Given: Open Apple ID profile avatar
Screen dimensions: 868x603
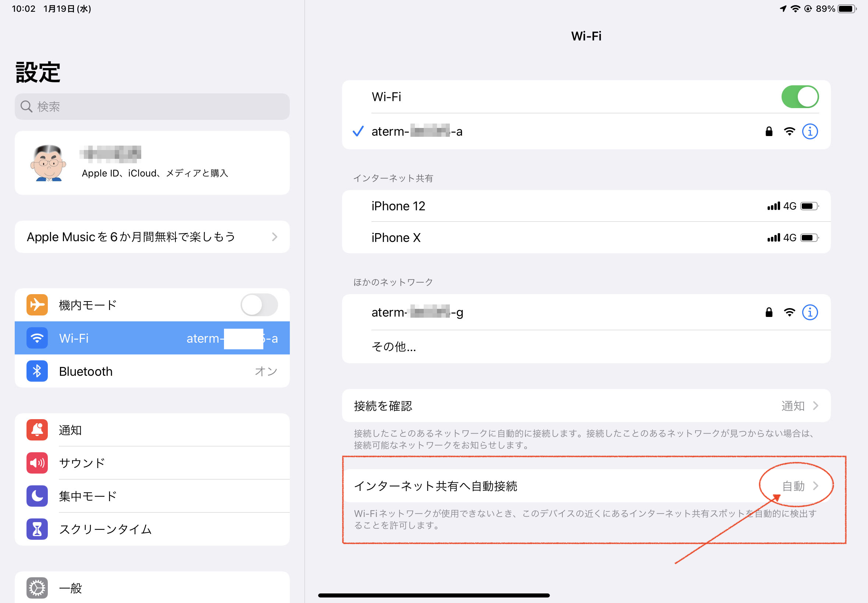Looking at the screenshot, I should tap(48, 163).
